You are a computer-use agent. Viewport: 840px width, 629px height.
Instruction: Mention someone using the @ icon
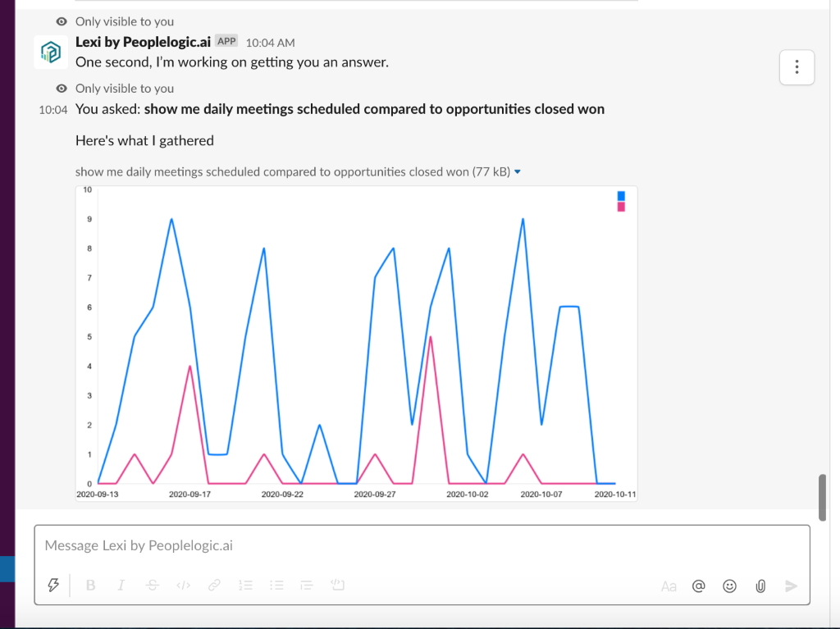coord(698,586)
